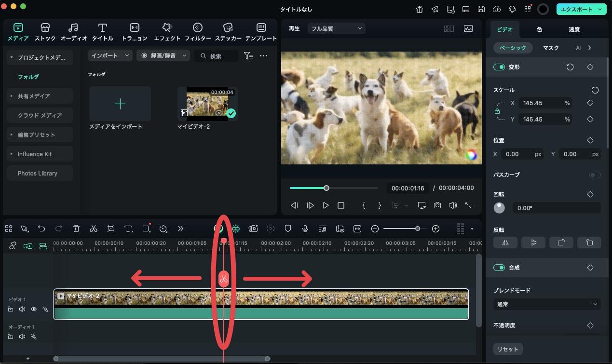Open the エクスポート dropdown arrow

(x=600, y=9)
